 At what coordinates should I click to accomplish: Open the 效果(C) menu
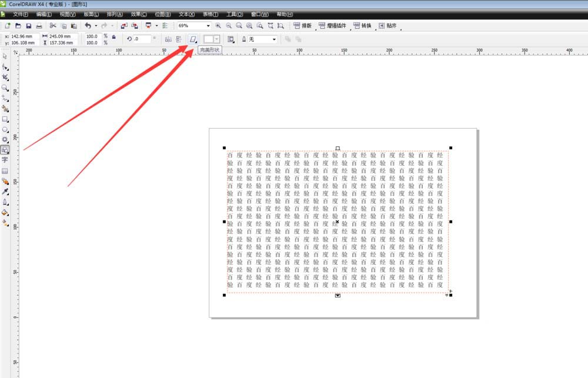[139, 14]
